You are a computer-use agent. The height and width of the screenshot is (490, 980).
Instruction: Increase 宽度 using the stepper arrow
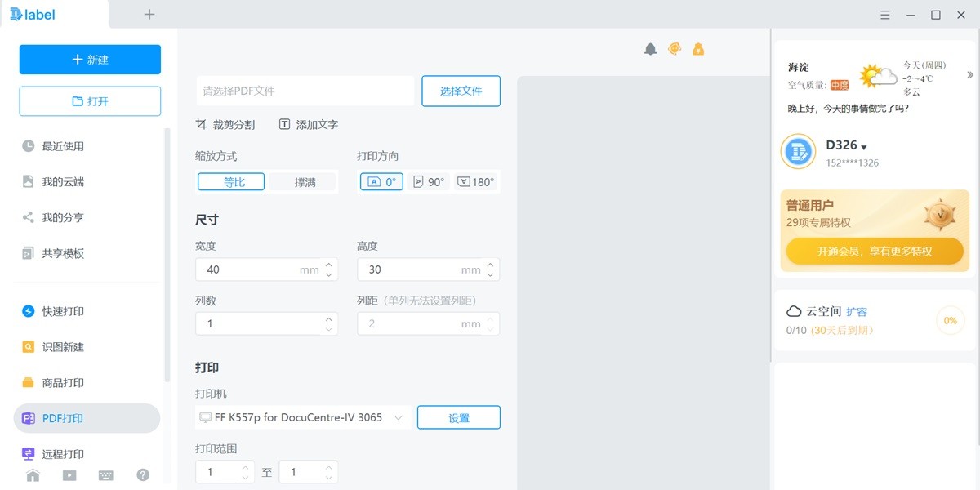[329, 265]
